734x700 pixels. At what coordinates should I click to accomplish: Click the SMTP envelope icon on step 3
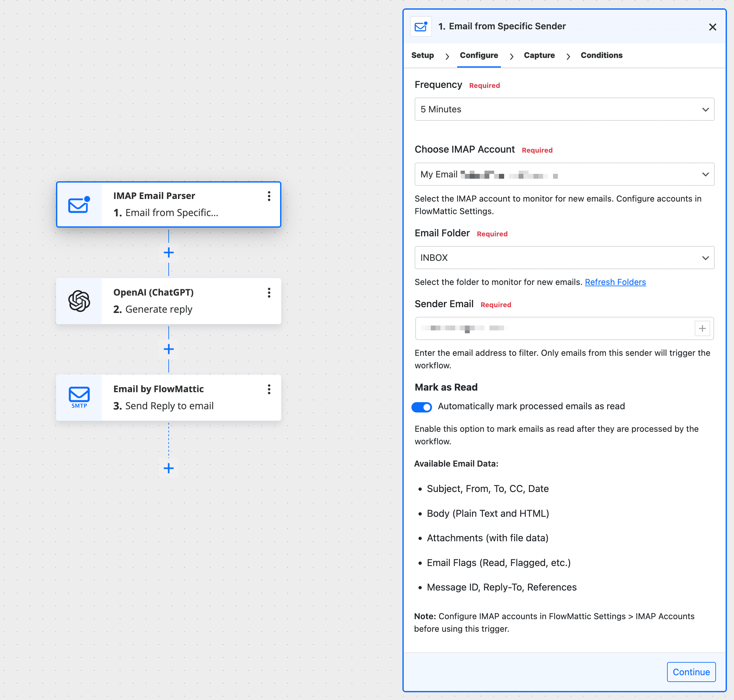coord(79,395)
